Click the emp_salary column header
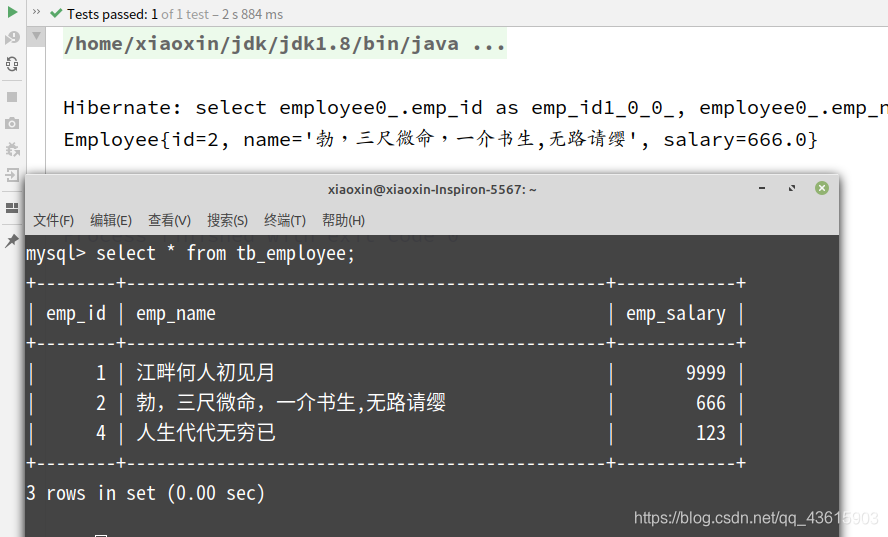 [676, 313]
